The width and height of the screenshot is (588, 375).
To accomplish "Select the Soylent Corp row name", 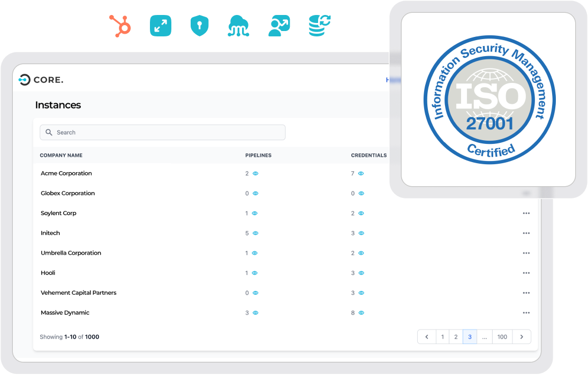I will 58,213.
